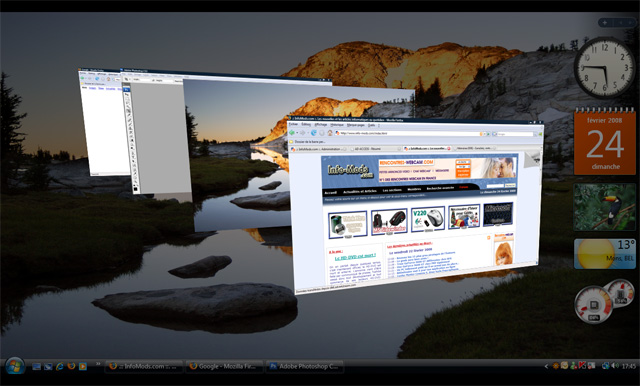Click the sidebar add gadget plus button
The height and width of the screenshot is (386, 640).
pos(605,22)
